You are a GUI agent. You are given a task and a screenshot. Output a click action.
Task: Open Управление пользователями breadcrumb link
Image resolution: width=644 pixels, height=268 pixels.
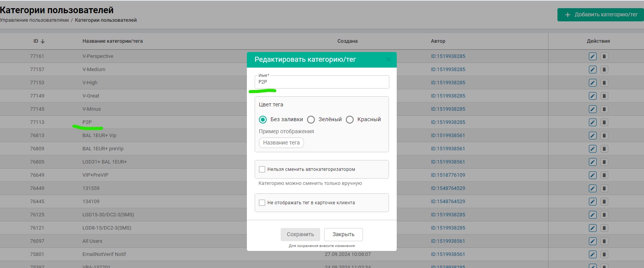(35, 20)
